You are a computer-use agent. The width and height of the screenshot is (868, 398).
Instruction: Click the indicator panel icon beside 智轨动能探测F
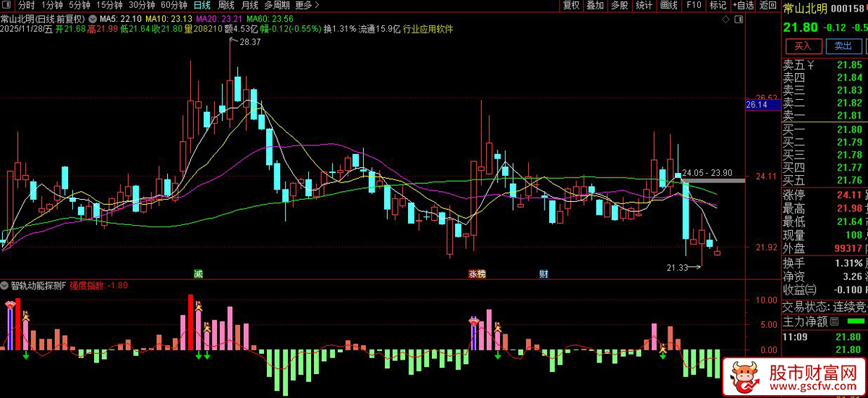5,285
